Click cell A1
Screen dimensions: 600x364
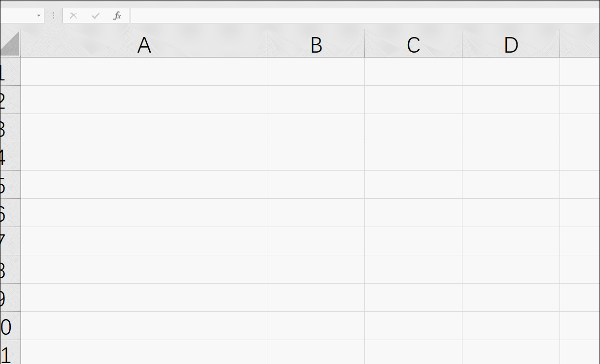click(144, 72)
